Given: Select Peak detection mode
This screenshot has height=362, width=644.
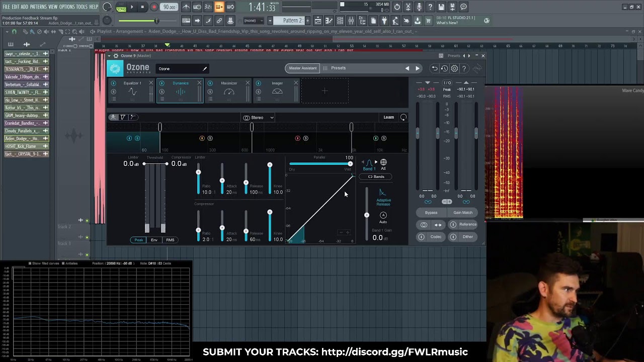Looking at the screenshot, I should point(138,240).
